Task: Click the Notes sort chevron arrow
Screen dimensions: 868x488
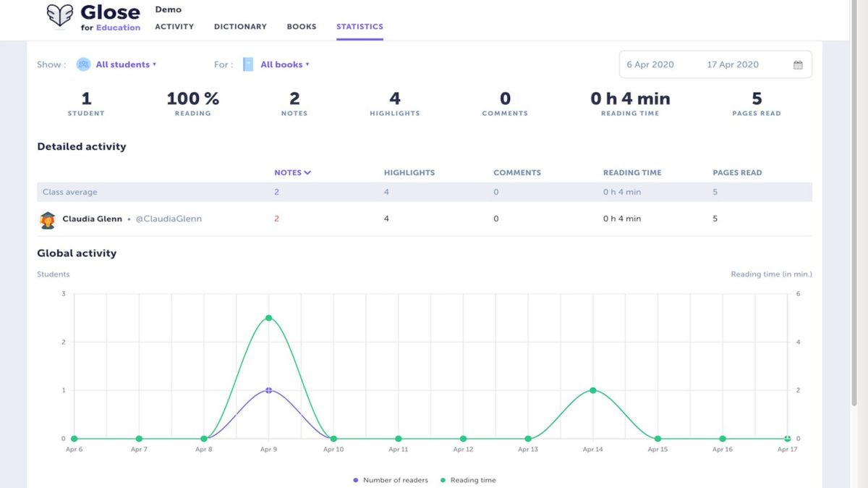Action: point(307,172)
